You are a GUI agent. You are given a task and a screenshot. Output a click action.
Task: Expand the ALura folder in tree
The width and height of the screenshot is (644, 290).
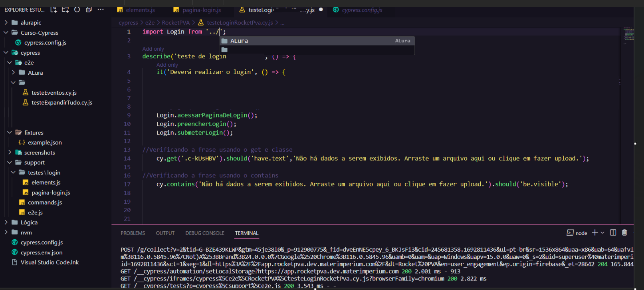coord(13,72)
